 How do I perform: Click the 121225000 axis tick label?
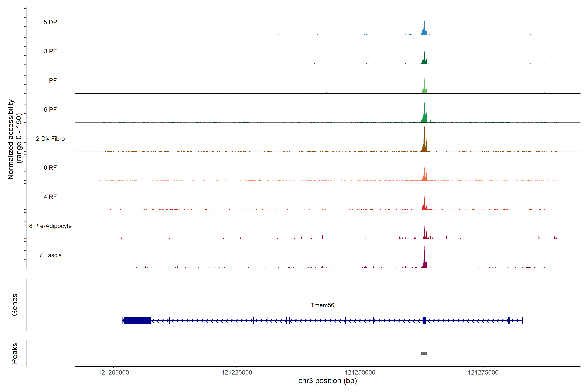coord(237,373)
